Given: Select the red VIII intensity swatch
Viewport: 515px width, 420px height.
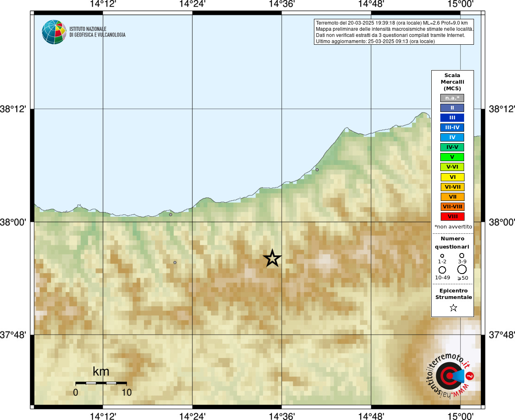Looking at the screenshot, I should pos(452,217).
